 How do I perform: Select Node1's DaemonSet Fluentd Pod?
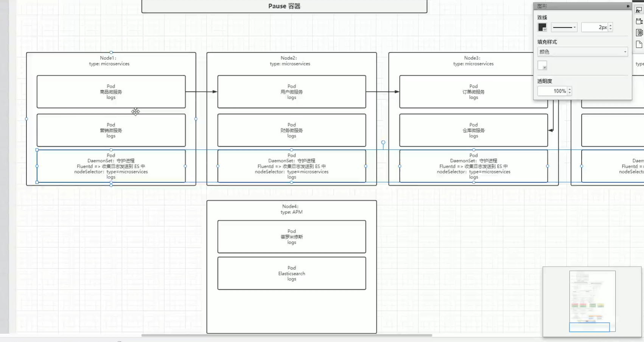tap(111, 166)
